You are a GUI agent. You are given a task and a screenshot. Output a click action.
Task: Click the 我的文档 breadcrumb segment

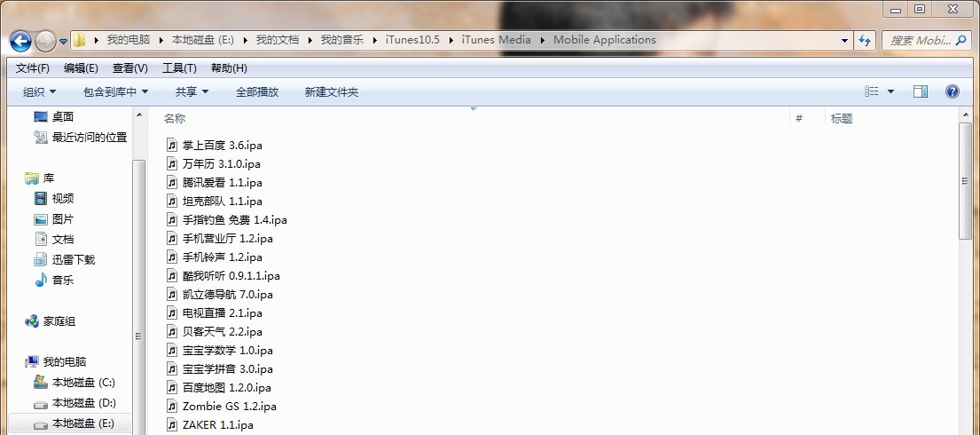pos(278,40)
